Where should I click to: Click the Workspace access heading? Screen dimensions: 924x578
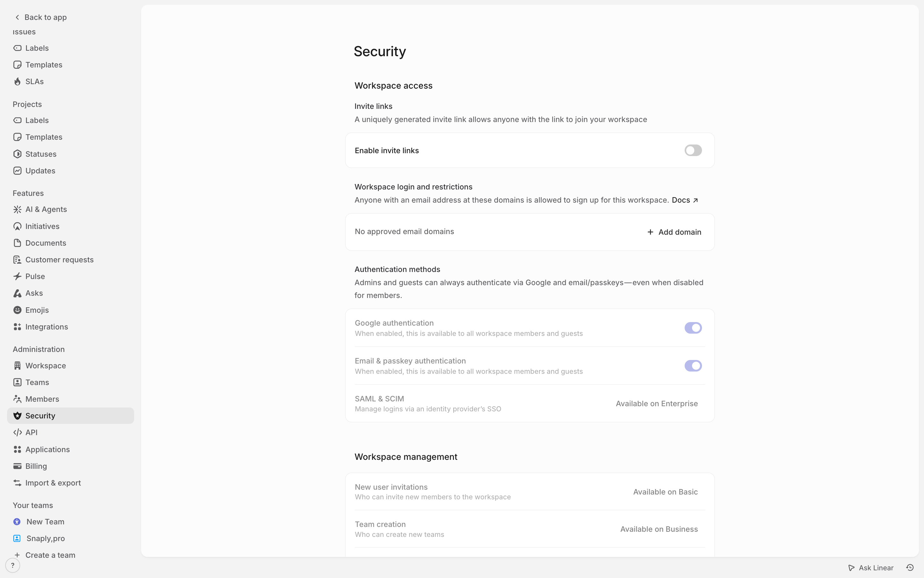pyautogui.click(x=393, y=86)
